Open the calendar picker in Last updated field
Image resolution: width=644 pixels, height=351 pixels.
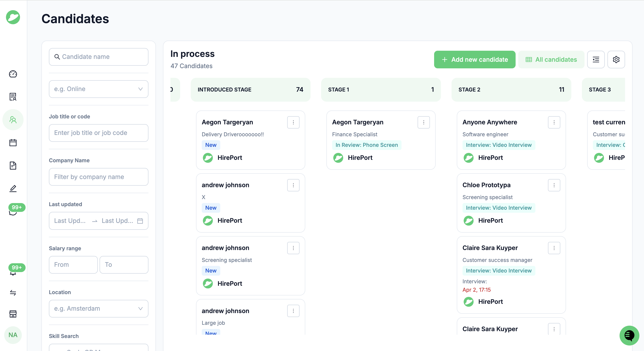(140, 221)
